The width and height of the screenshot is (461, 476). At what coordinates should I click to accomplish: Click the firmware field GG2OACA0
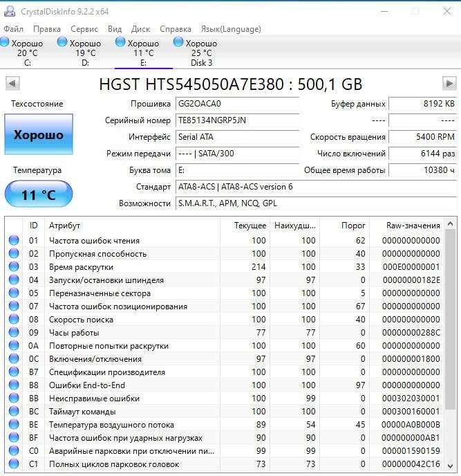pyautogui.click(x=237, y=104)
